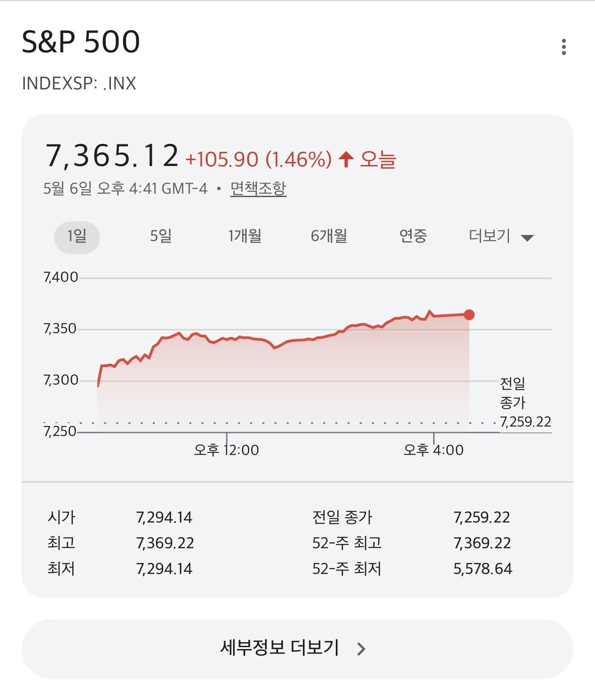
Task: Open the 면책조항 disclaimer link
Action: tap(258, 189)
